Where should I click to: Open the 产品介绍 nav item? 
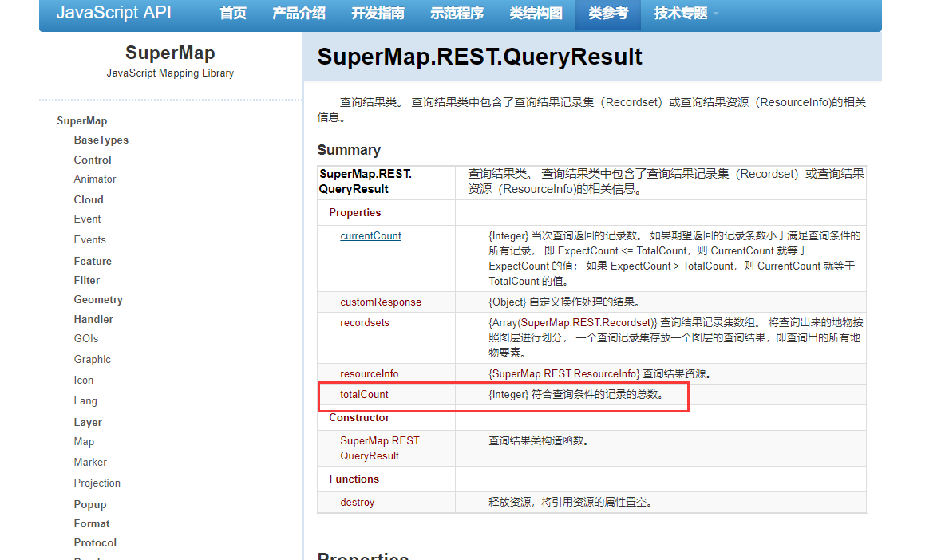[x=299, y=13]
